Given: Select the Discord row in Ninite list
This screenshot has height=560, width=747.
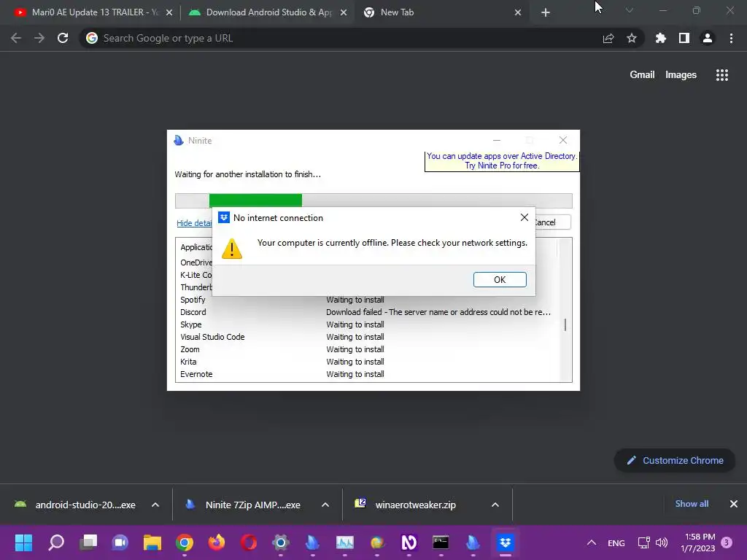Looking at the screenshot, I should [367, 312].
